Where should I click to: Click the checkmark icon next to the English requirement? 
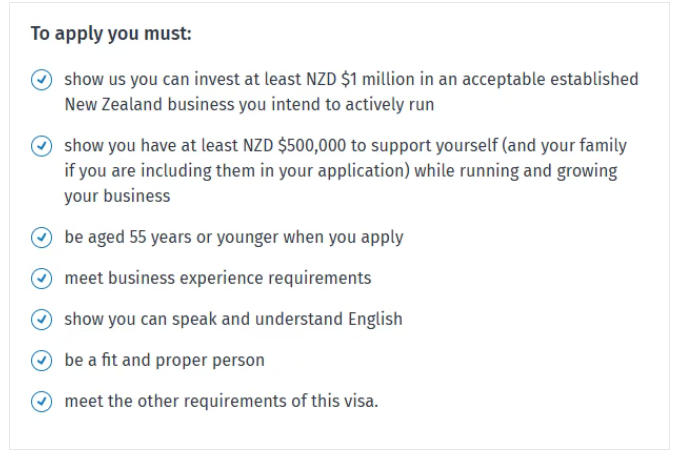point(41,320)
